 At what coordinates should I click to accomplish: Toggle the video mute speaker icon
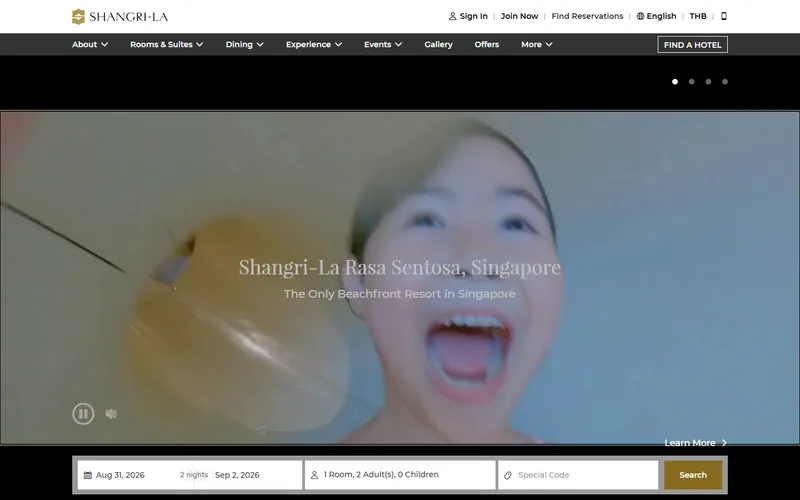point(111,414)
